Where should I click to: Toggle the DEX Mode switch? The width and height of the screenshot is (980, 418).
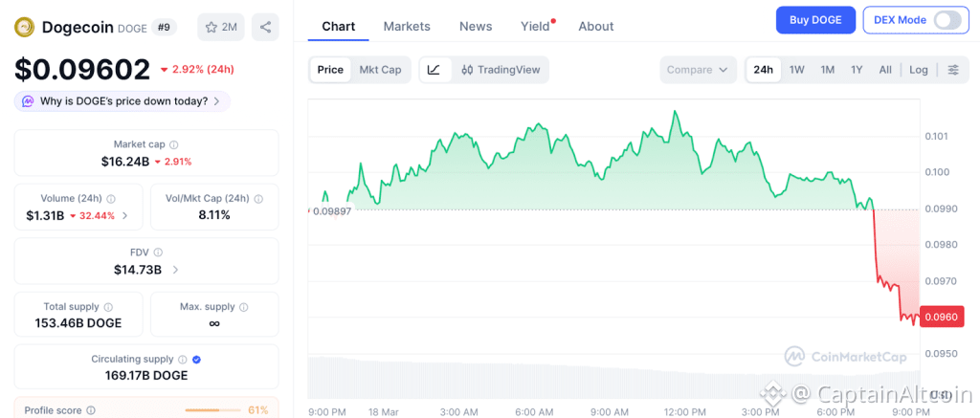point(947,20)
